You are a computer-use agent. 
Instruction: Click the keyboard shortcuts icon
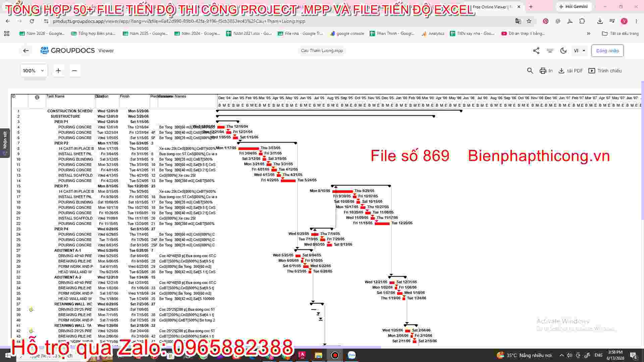(x=550, y=51)
